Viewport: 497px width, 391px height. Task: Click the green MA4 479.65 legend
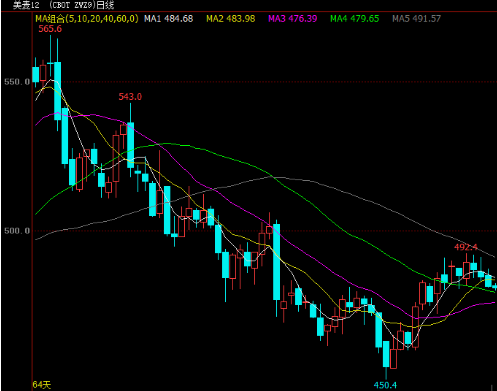tap(355, 19)
